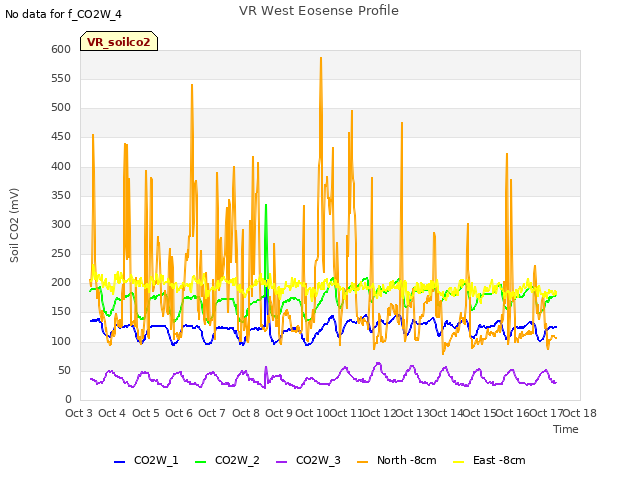
Task: Click the 500 y-axis tick label
Action: (x=61, y=108)
